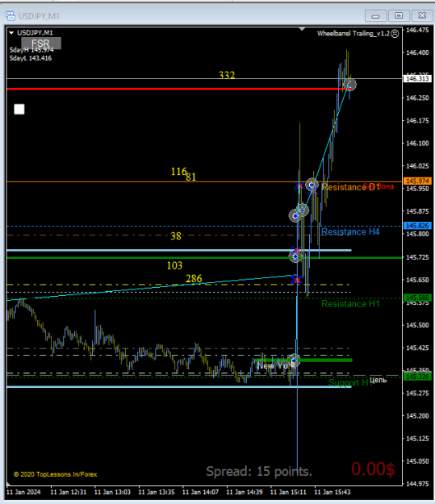Click the blue 145.826 price tag
The image size is (435, 504).
[x=417, y=226]
